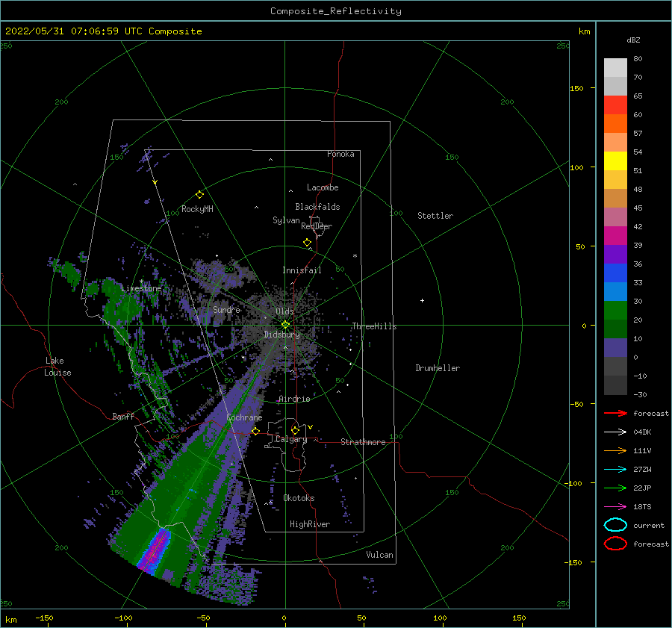Viewport: 672px width, 628px height.
Task: Select the orange 111V arrow icon
Action: 615,450
